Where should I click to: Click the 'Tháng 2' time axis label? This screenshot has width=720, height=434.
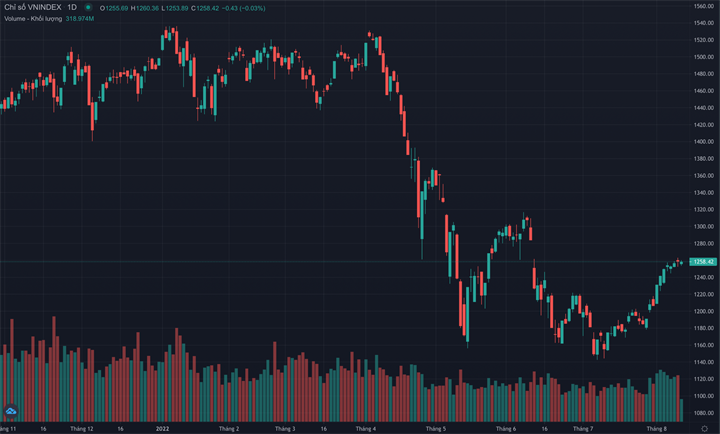pyautogui.click(x=229, y=428)
